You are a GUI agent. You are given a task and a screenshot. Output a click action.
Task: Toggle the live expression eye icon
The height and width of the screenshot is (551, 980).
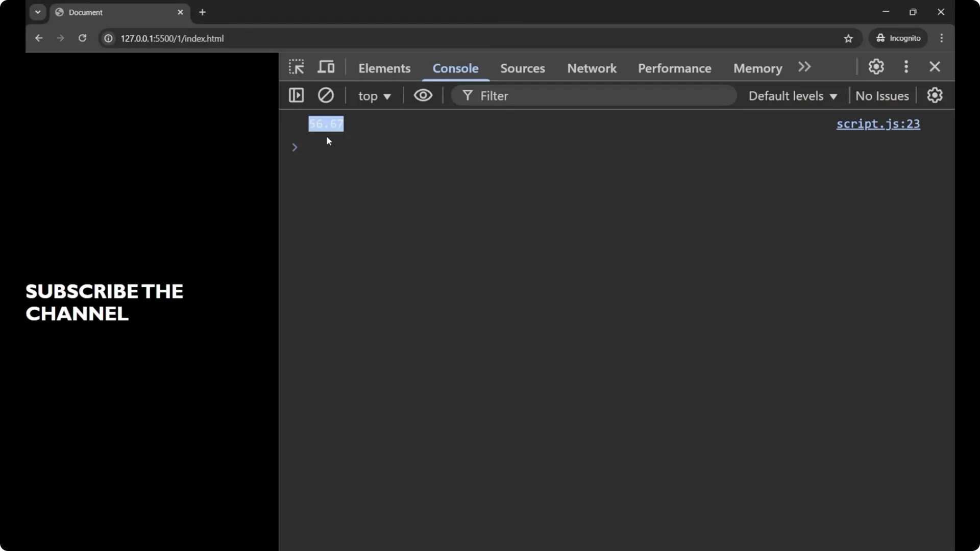click(423, 95)
